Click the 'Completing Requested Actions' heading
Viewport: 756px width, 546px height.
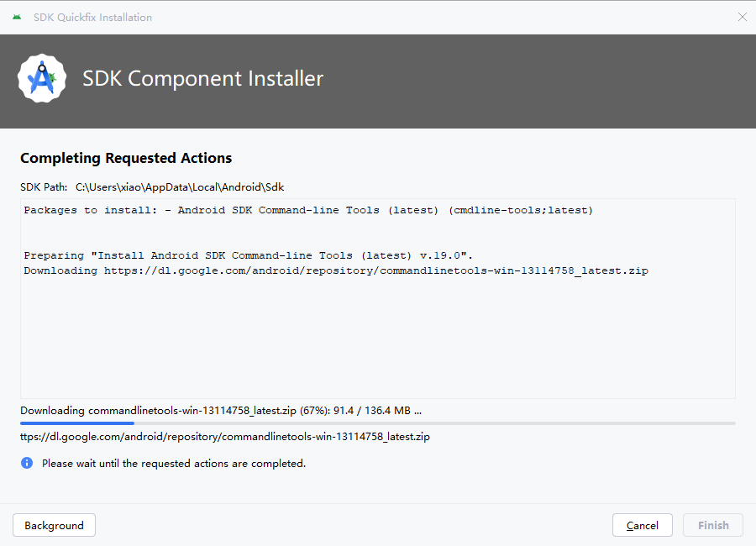(126, 158)
